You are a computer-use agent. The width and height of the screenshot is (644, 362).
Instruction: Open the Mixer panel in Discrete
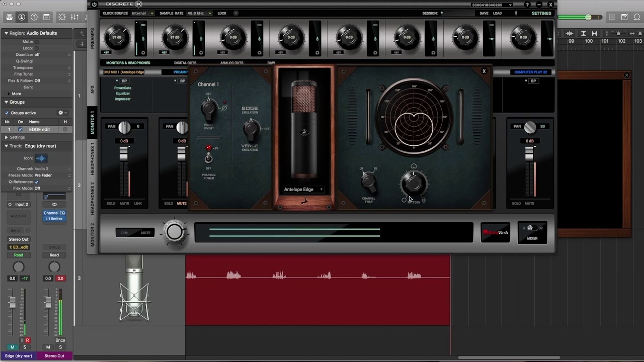[532, 232]
